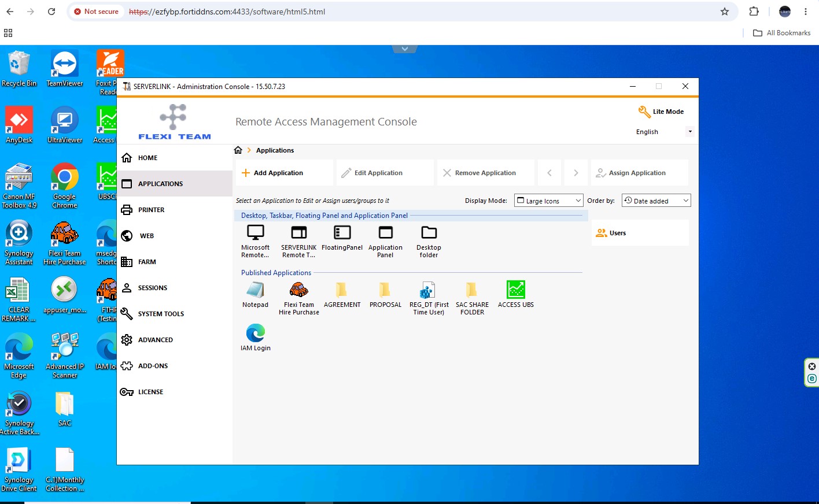Click Synology Active Backup desktop icon
Viewport: 819px width, 504px height.
click(19, 412)
